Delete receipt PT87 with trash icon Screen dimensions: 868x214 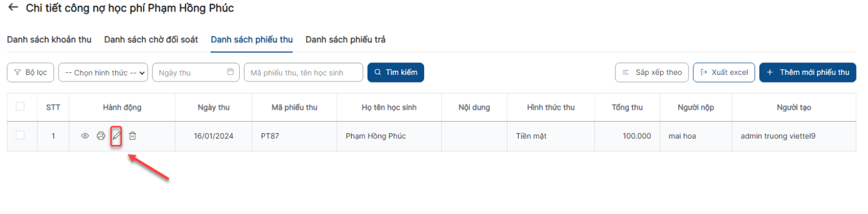[132, 136]
